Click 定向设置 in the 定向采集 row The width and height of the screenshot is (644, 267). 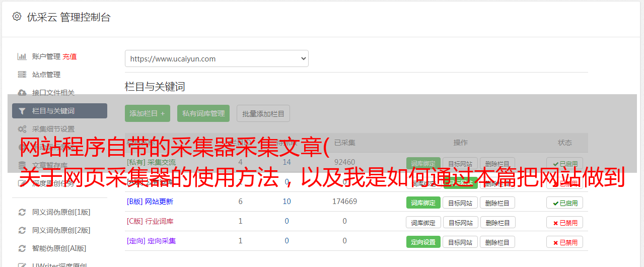click(x=423, y=242)
